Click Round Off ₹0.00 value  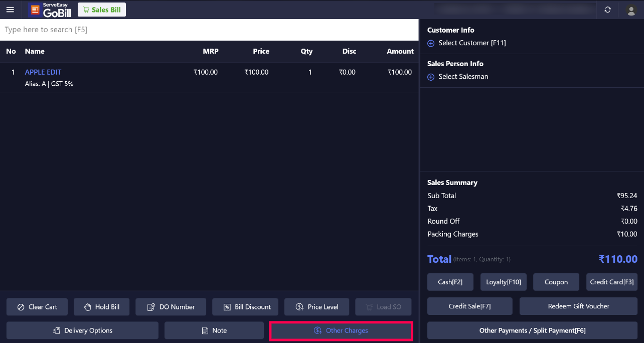click(629, 221)
